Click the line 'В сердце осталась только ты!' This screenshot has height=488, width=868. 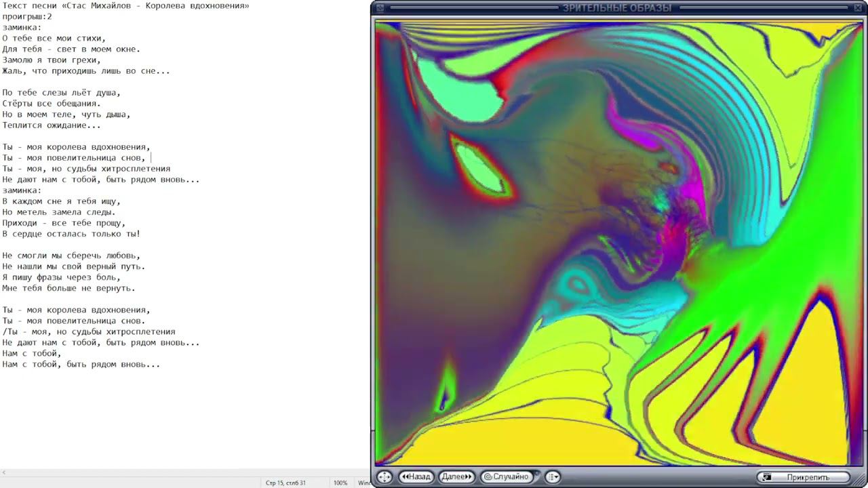pyautogui.click(x=71, y=233)
